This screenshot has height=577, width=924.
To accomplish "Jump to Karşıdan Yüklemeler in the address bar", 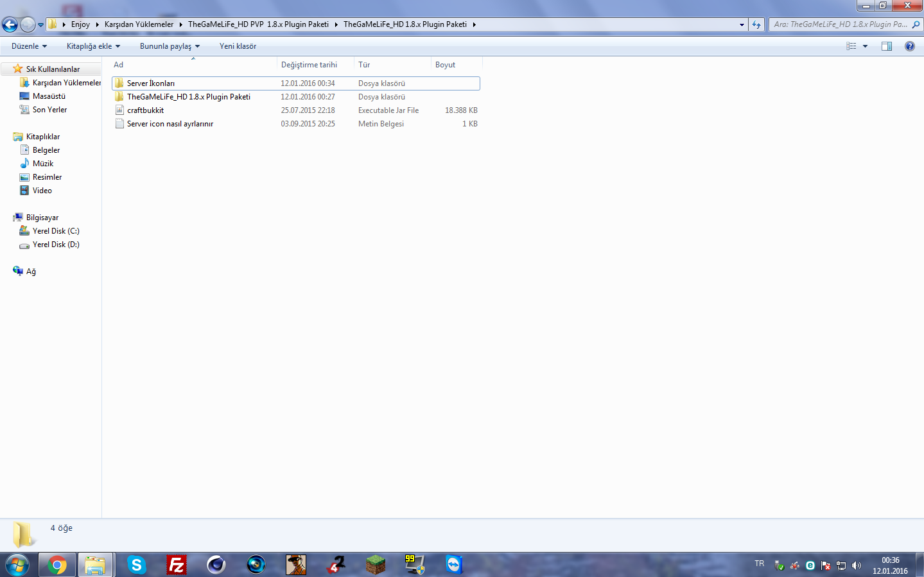I will [139, 24].
